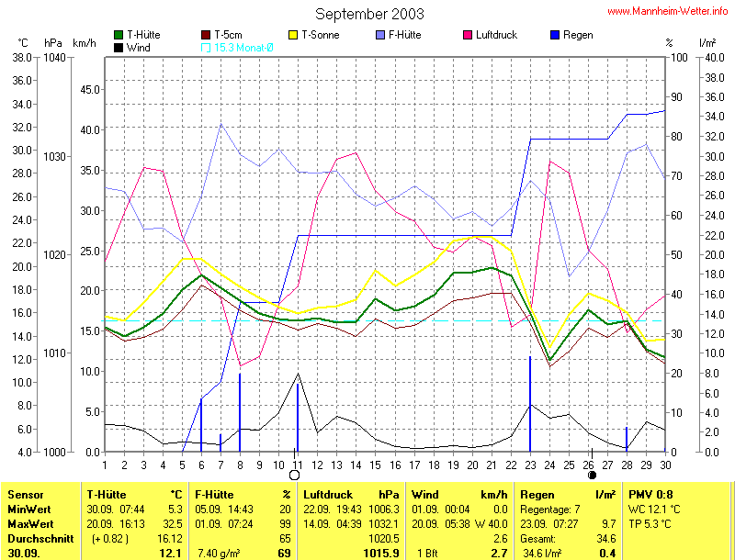The height and width of the screenshot is (560, 735).
Task: Click the September 2003 chart title
Action: pos(369,14)
